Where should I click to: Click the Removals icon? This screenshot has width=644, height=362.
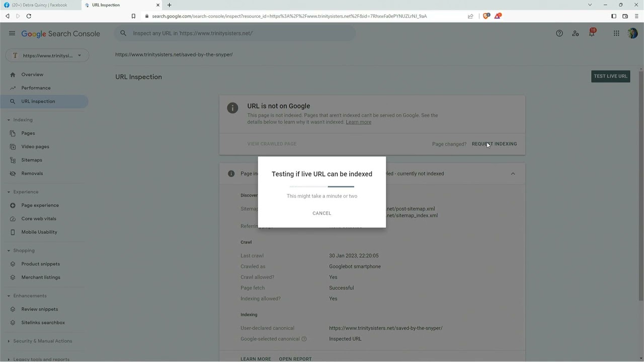click(13, 173)
